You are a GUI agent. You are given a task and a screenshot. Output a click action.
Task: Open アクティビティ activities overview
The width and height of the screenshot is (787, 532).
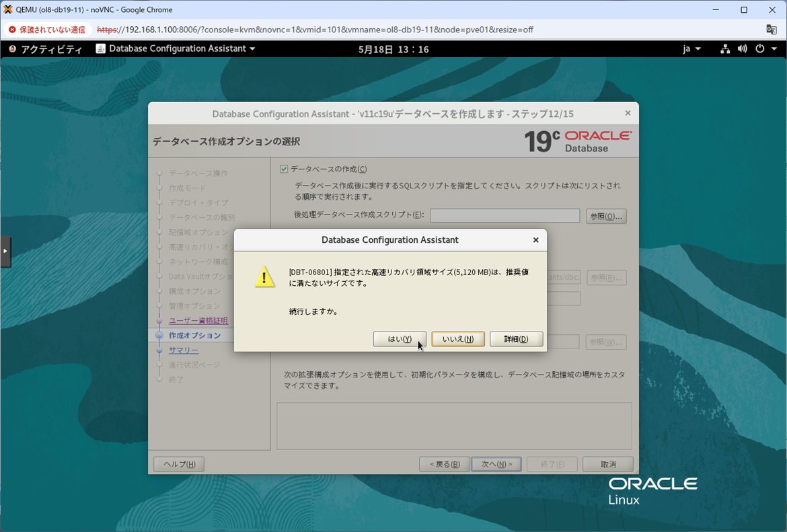coord(46,48)
